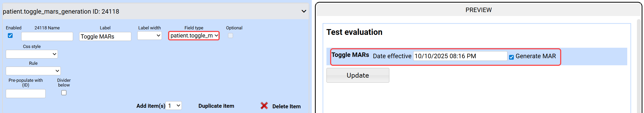Click the 24118 Name text field
The height and width of the screenshot is (113, 644).
click(x=47, y=36)
